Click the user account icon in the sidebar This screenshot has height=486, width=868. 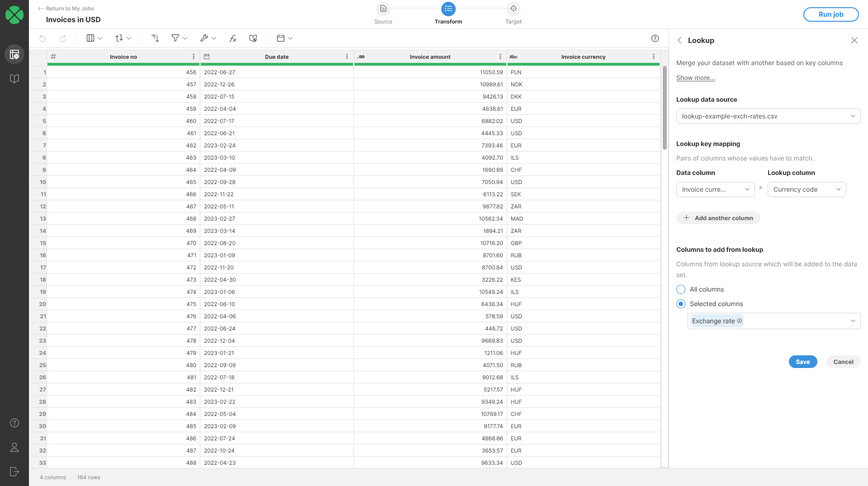(14, 447)
